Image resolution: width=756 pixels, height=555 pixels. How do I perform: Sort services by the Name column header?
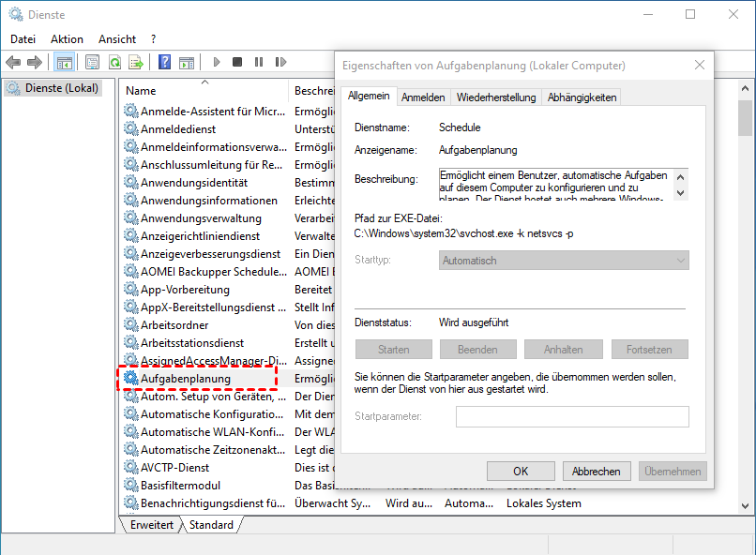tap(204, 91)
